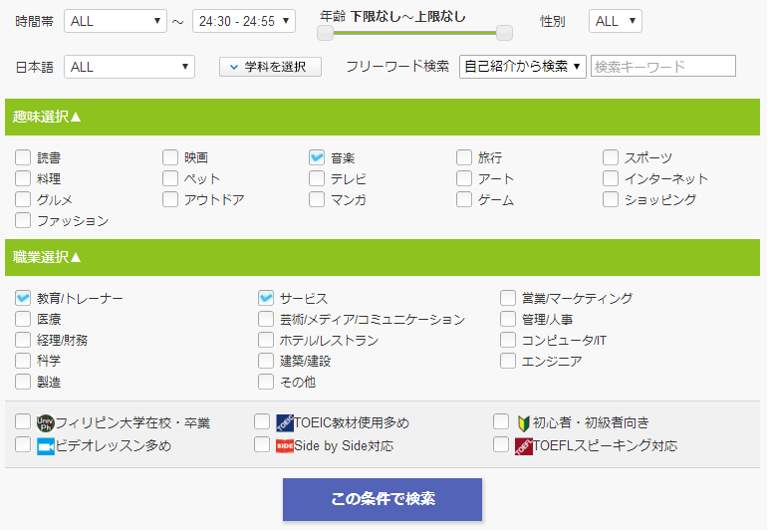The width and height of the screenshot is (768, 532).
Task: Click the left age slider handle
Action: pos(325,33)
